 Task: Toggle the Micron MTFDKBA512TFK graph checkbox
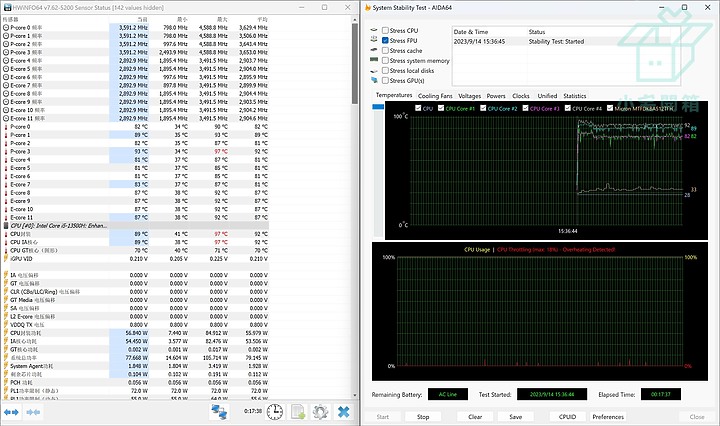pyautogui.click(x=610, y=108)
